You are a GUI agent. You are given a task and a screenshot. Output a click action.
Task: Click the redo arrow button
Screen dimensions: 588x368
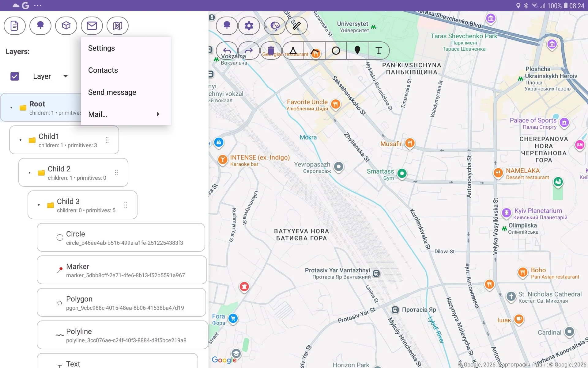[249, 51]
